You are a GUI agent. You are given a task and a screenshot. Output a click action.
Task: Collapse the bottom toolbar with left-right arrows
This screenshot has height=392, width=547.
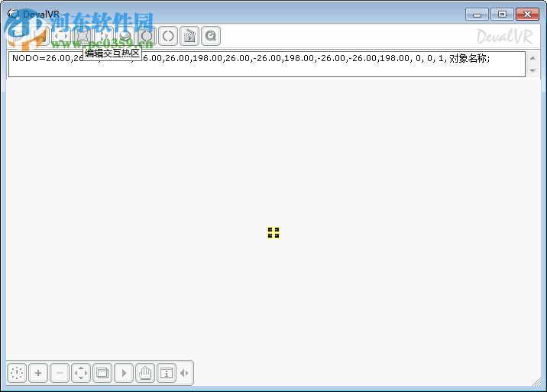(x=185, y=373)
